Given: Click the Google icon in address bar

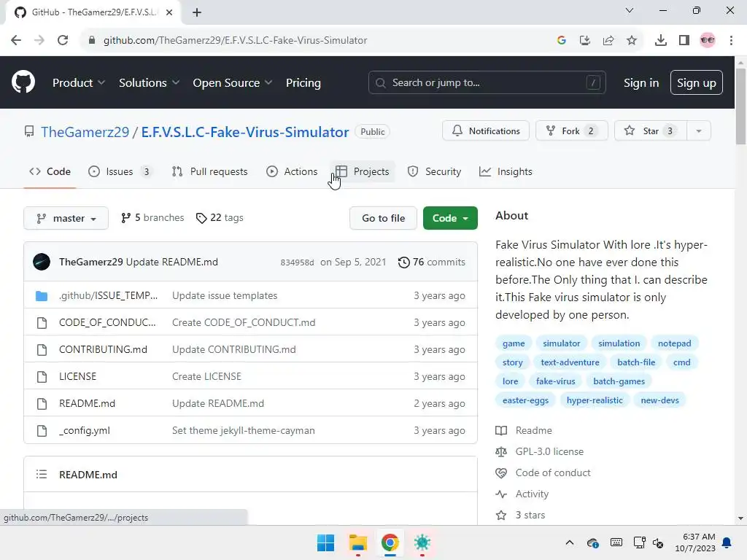Looking at the screenshot, I should coord(561,40).
